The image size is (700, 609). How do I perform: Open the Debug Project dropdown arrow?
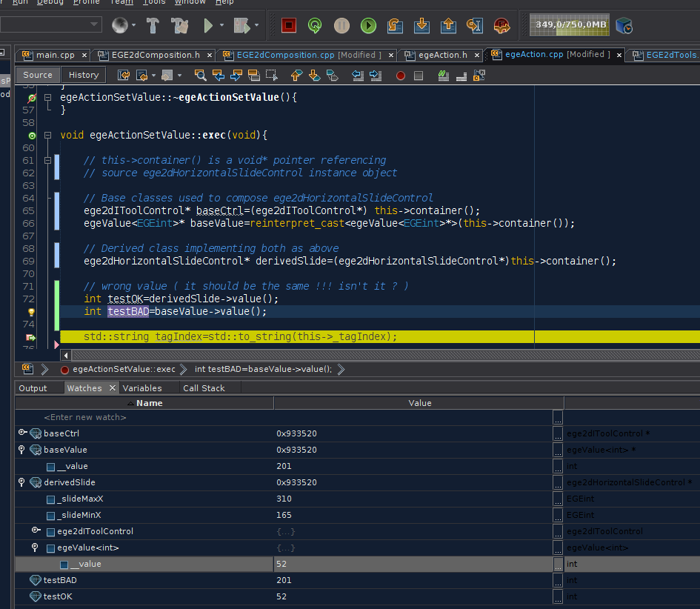[256, 25]
